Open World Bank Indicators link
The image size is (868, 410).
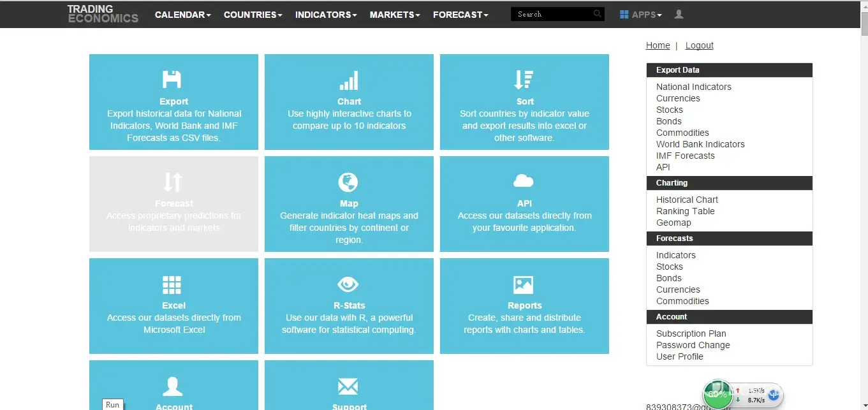(x=700, y=144)
